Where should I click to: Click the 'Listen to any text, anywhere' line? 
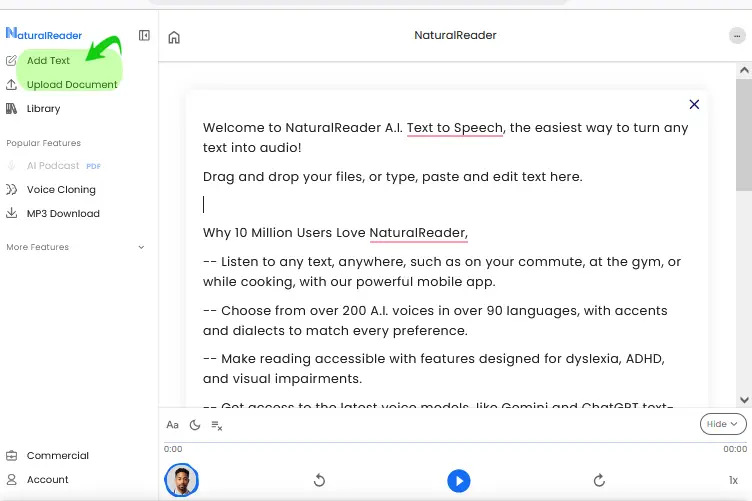click(442, 272)
